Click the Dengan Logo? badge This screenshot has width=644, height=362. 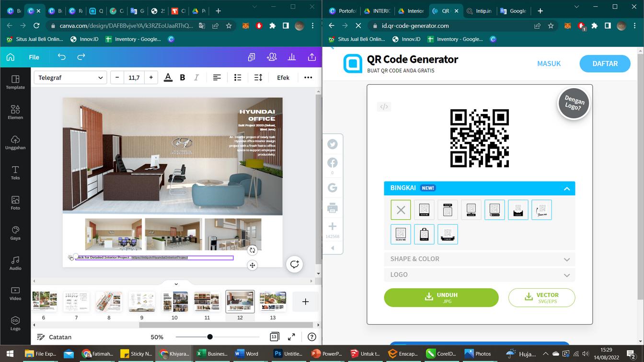[x=574, y=103]
